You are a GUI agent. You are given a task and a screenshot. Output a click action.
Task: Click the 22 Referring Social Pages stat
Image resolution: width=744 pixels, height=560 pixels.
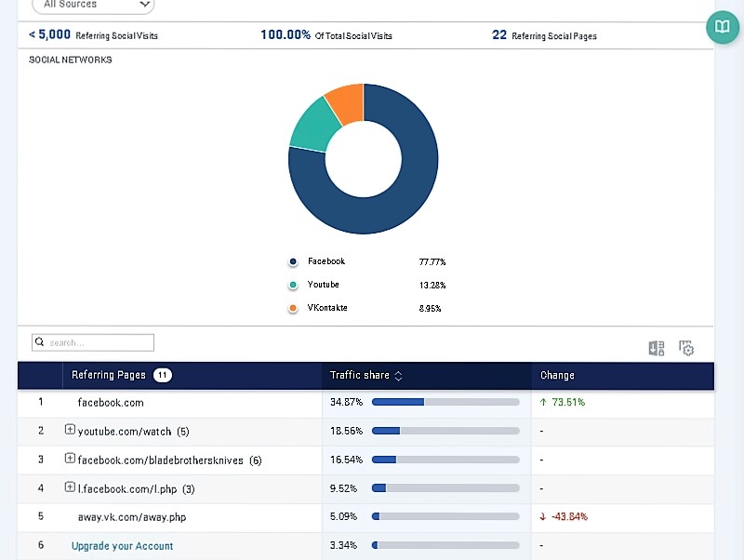click(544, 35)
